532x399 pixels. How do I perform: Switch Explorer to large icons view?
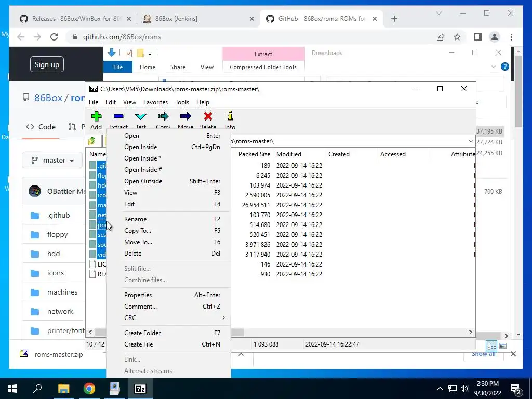click(503, 345)
